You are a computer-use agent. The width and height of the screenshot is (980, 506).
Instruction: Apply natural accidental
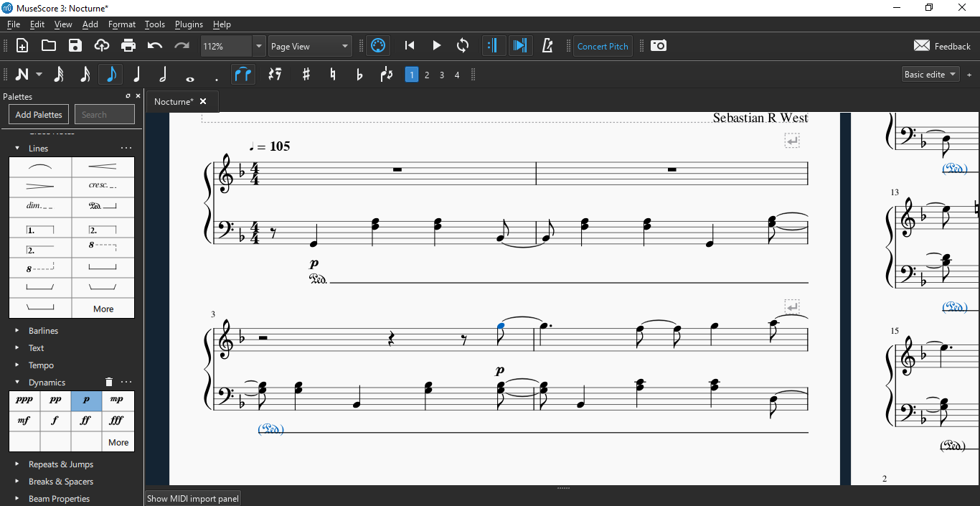point(333,74)
